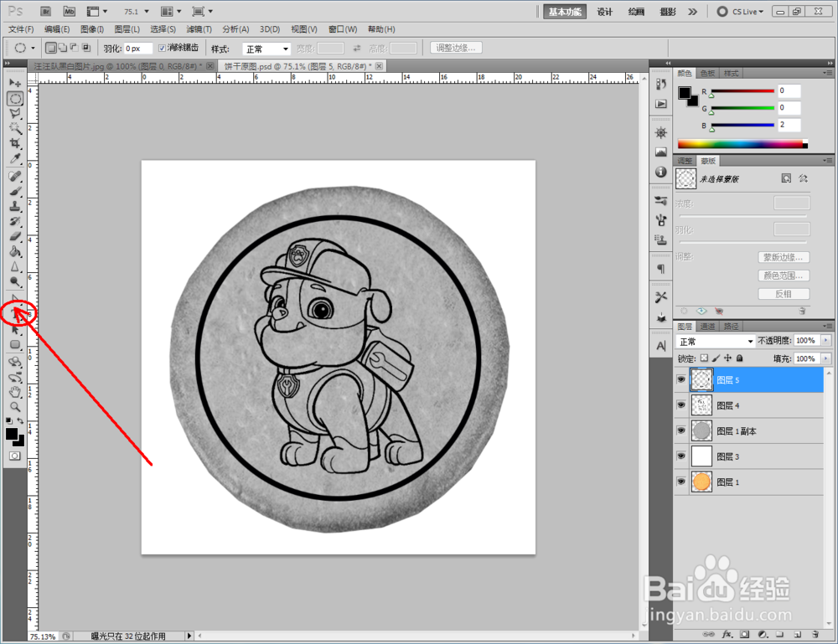Select the Healing Brush tool
Viewport: 838px width, 644px height.
pos(15,176)
